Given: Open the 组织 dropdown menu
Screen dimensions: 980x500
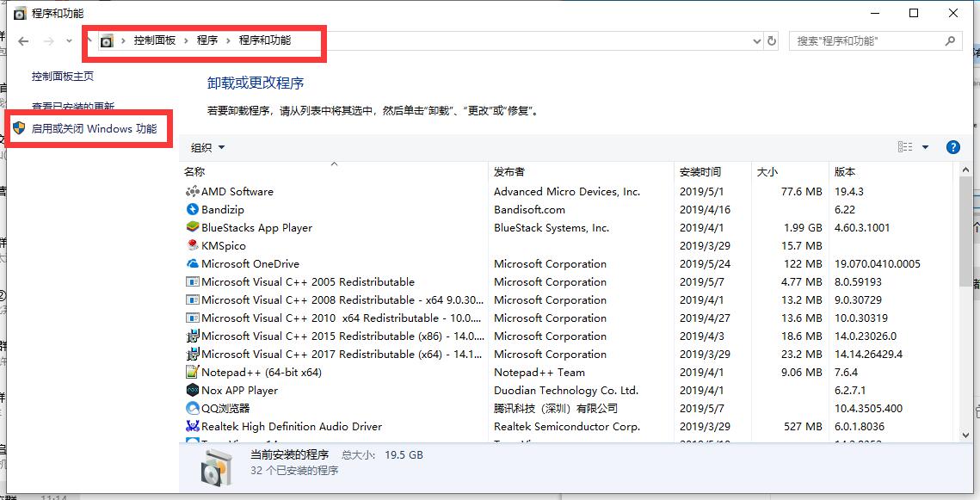Looking at the screenshot, I should (x=207, y=147).
